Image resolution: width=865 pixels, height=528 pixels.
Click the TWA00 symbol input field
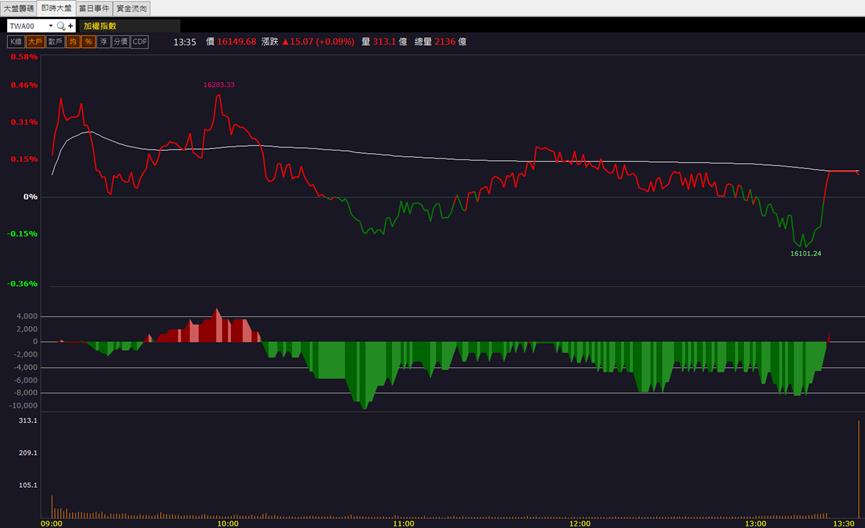[27, 26]
